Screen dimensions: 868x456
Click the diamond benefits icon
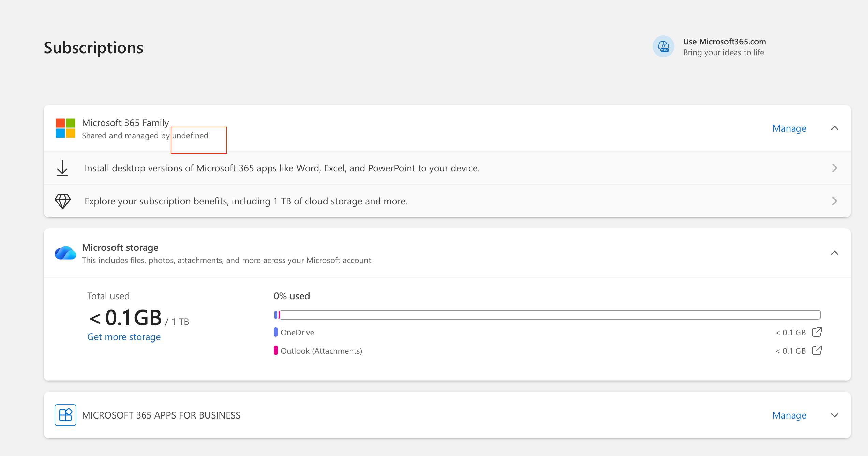click(x=63, y=201)
